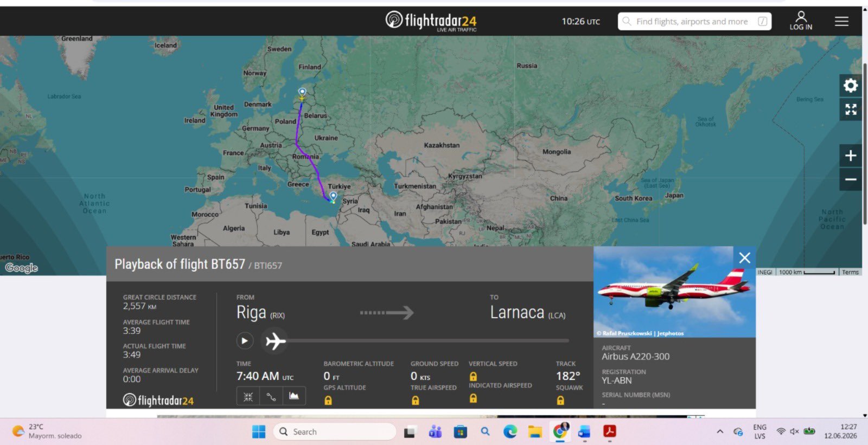The width and height of the screenshot is (868, 445).
Task: Open Microsoft Word from the taskbar
Action: coord(584,431)
